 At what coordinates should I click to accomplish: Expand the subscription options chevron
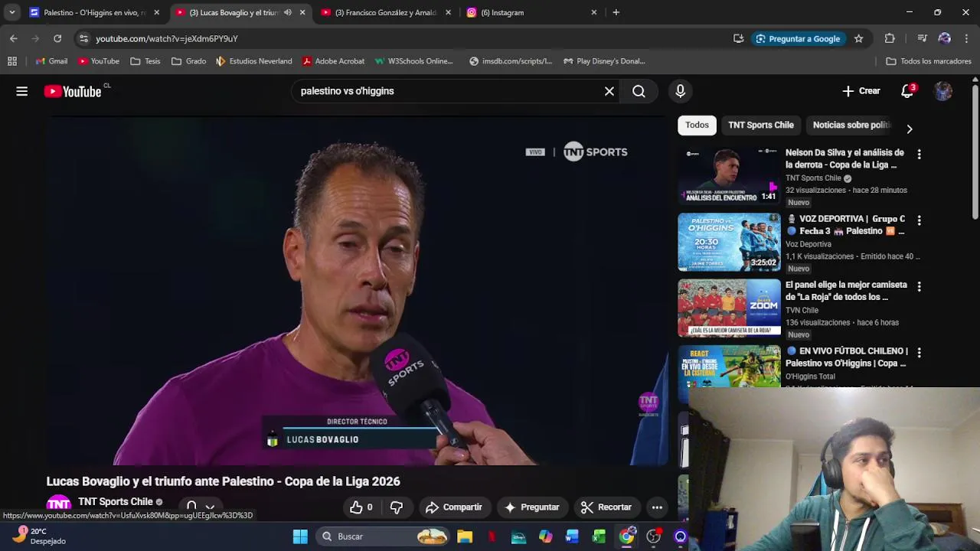(209, 507)
